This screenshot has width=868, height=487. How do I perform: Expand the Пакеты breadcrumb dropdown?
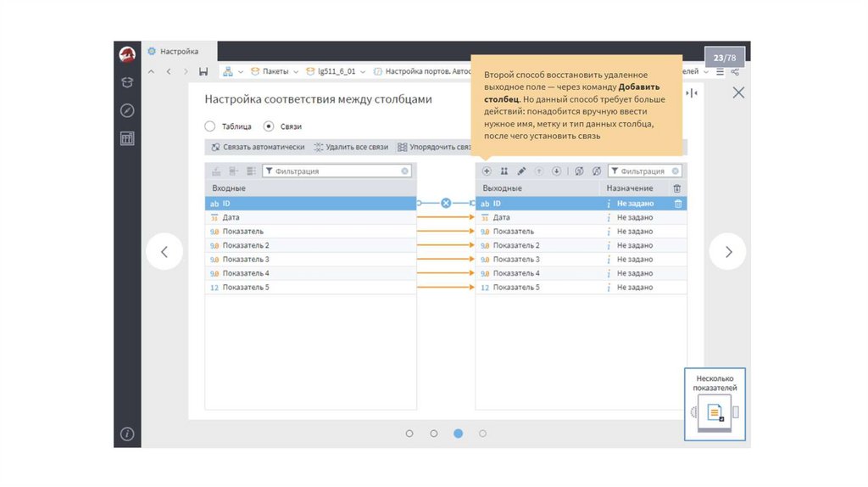296,71
